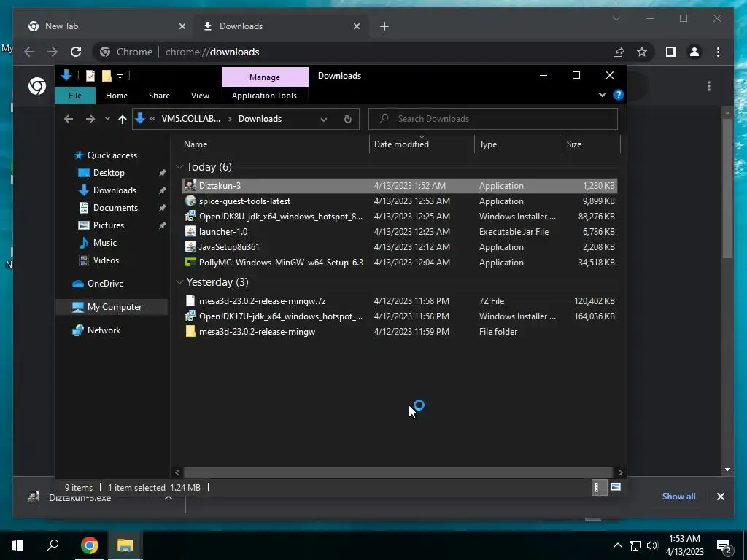Open the View ribbon tab
The width and height of the screenshot is (747, 560).
coord(200,96)
